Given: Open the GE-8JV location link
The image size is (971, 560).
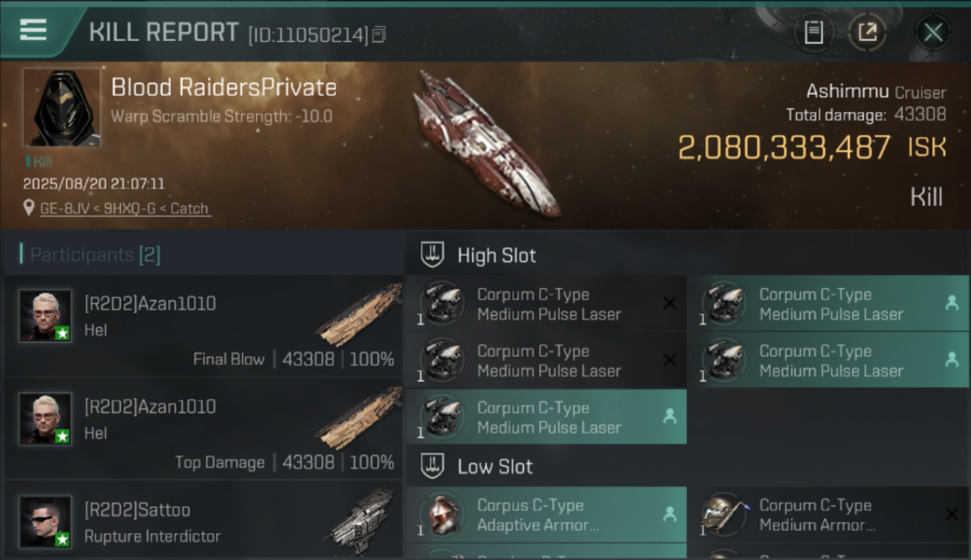Looking at the screenshot, I should (125, 209).
